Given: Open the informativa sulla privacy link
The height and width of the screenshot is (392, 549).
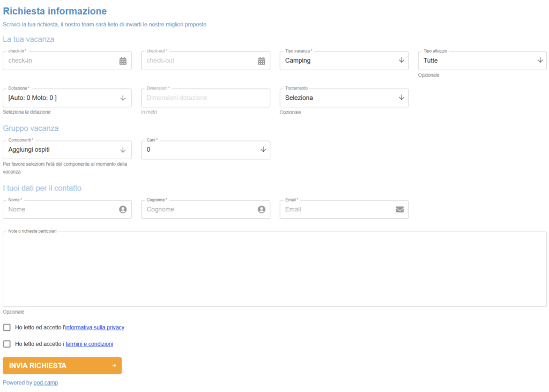Looking at the screenshot, I should click(94, 328).
